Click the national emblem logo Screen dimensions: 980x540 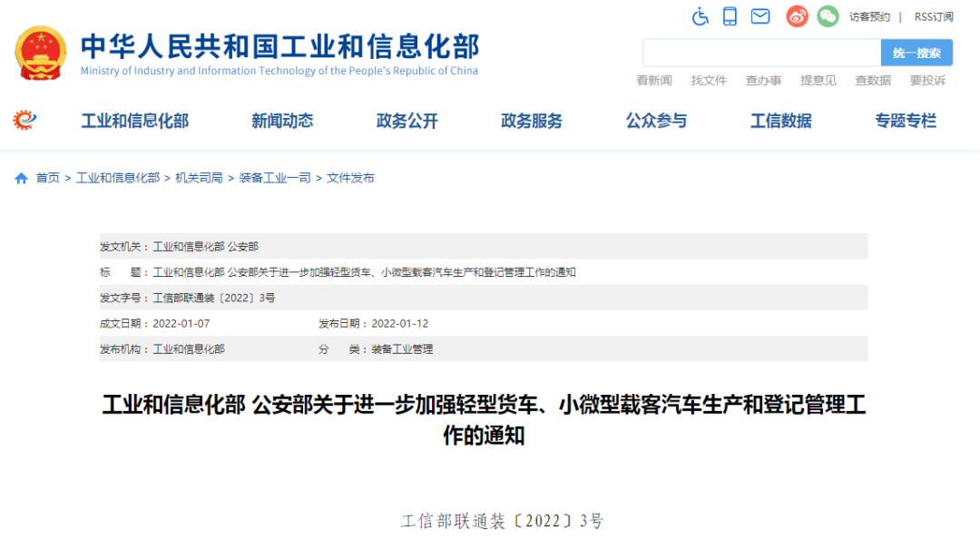(x=41, y=54)
